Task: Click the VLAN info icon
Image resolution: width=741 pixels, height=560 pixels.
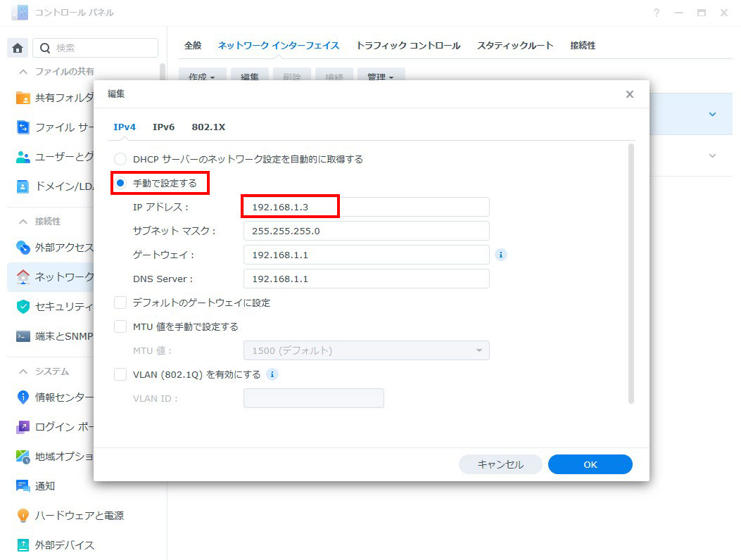Action: click(272, 374)
